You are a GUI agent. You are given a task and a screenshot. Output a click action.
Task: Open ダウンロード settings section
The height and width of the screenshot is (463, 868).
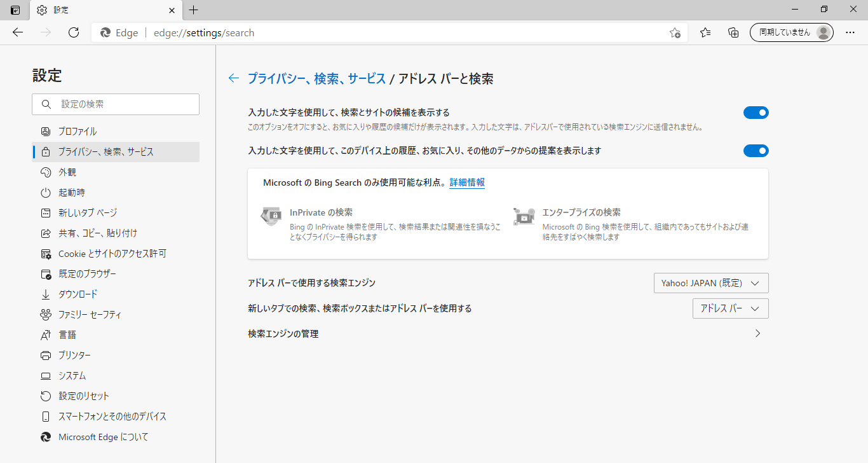point(116,294)
